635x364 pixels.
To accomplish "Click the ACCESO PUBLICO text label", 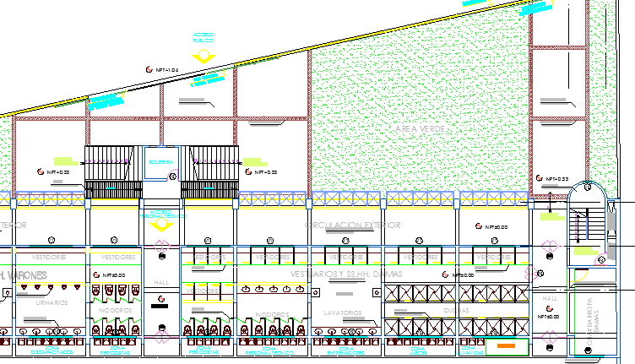I will pyautogui.click(x=204, y=37).
